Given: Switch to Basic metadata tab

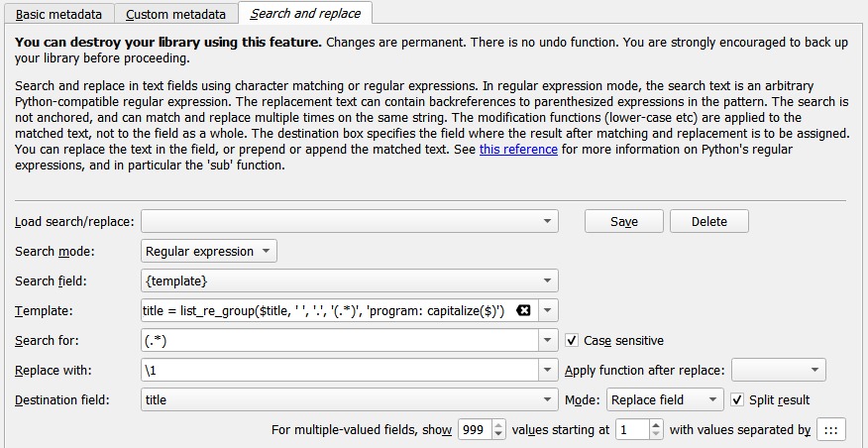Looking at the screenshot, I should [x=57, y=15].
